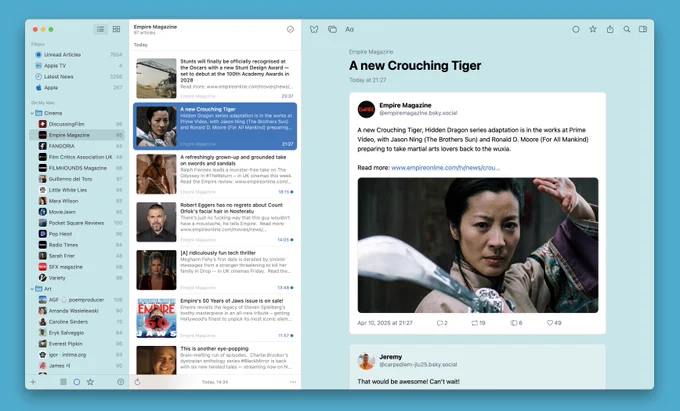Select the Apple filter
The width and height of the screenshot is (680, 411).
pos(77,88)
